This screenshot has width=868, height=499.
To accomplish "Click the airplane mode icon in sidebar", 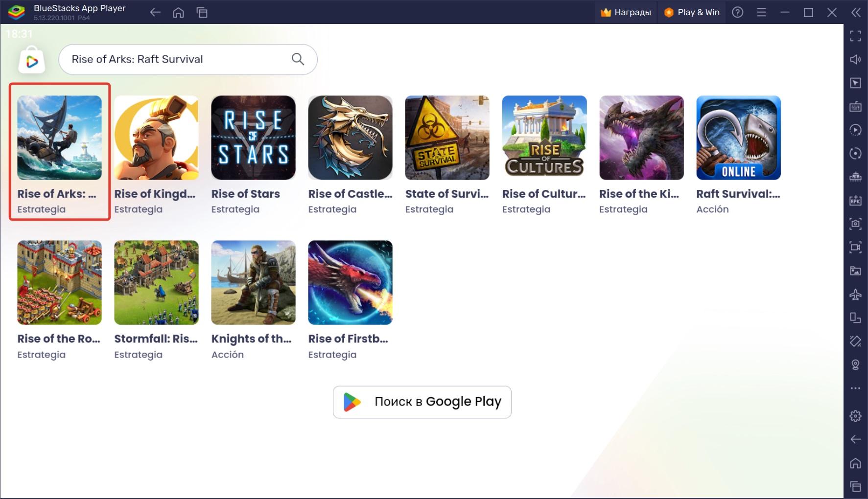I will [x=855, y=294].
